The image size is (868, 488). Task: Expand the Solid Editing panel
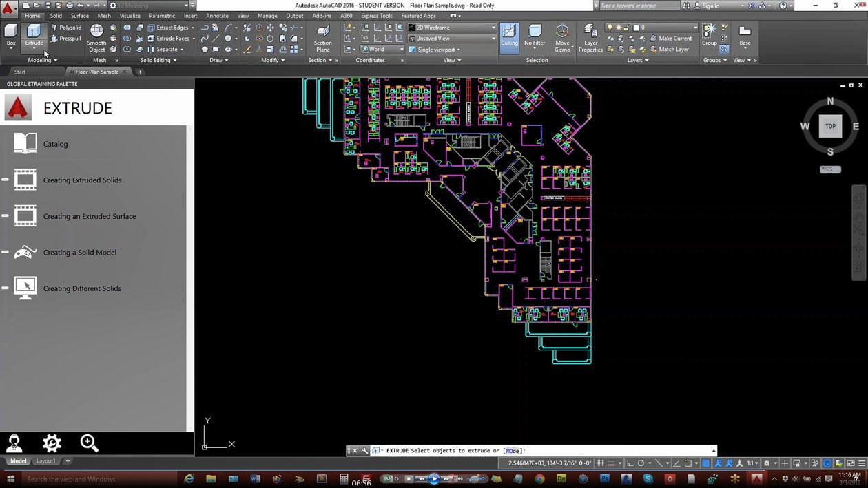pyautogui.click(x=158, y=60)
